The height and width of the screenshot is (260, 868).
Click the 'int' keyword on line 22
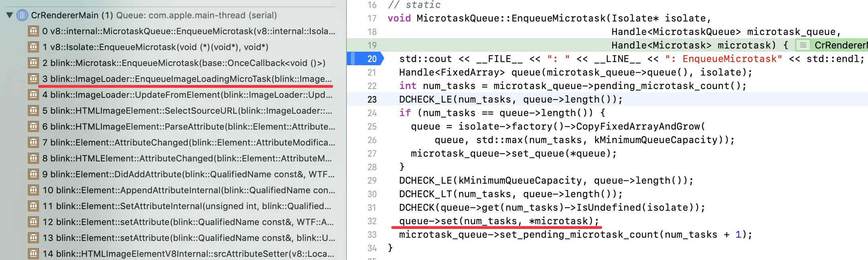(x=408, y=86)
